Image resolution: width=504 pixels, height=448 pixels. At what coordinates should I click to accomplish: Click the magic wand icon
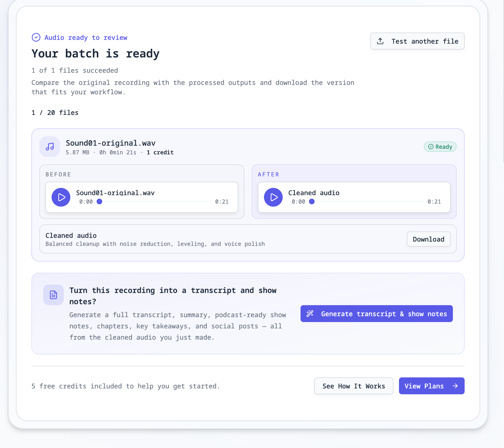pyautogui.click(x=310, y=314)
